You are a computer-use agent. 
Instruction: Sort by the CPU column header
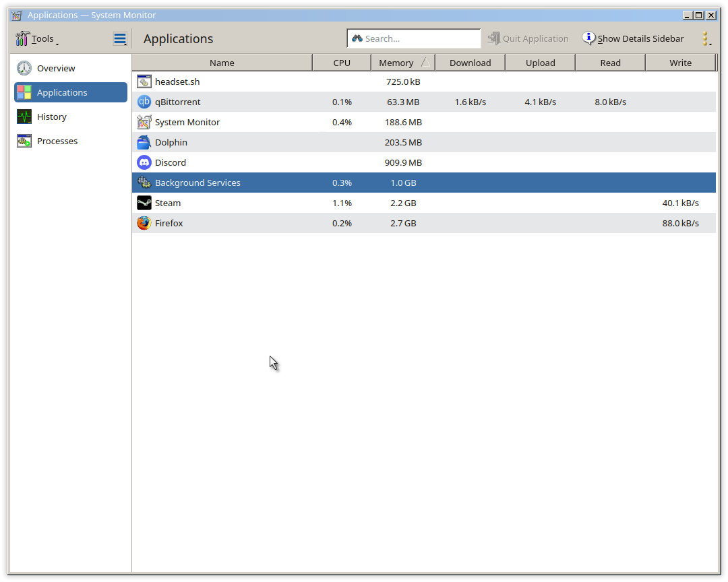click(x=342, y=63)
